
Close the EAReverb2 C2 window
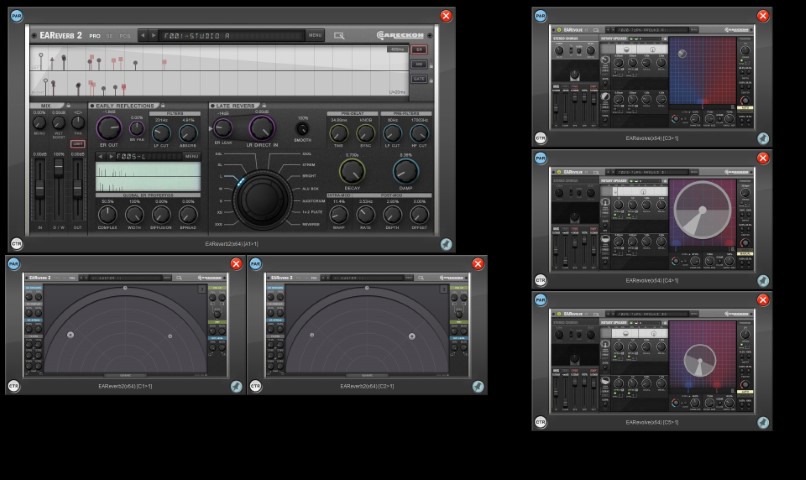click(478, 264)
